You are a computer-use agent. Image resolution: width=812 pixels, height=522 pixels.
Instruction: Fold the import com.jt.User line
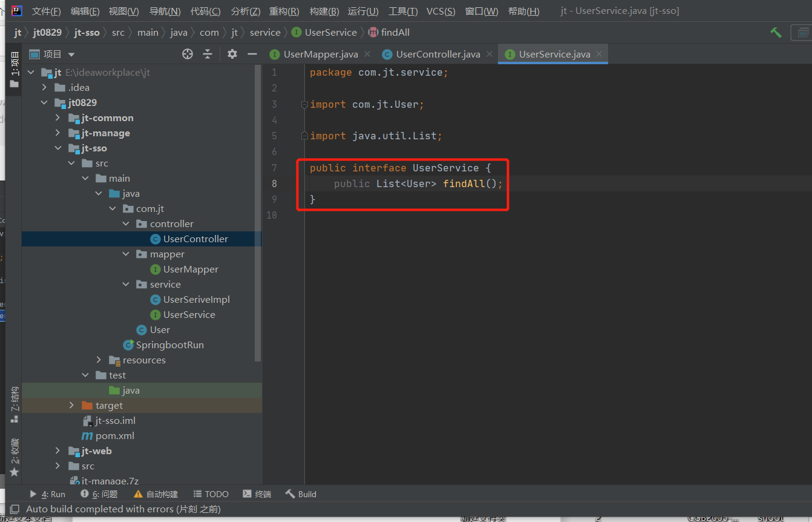coord(305,104)
